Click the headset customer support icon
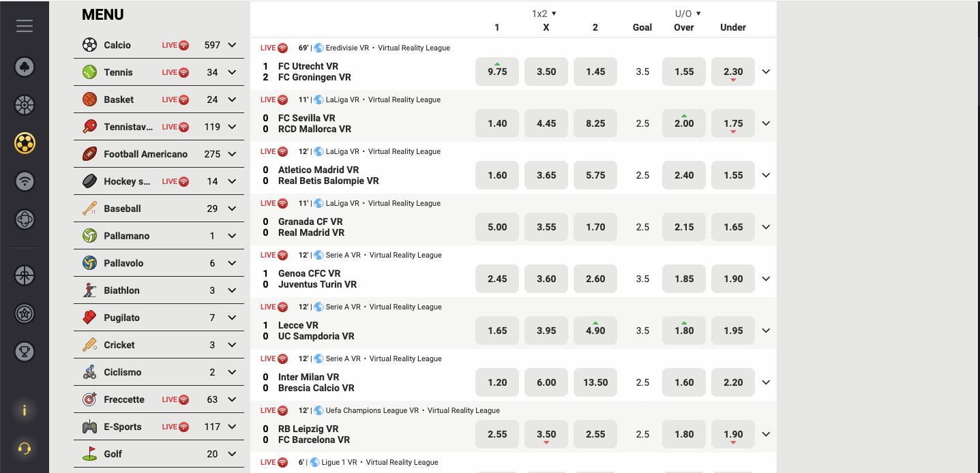980x473 pixels. click(x=25, y=448)
